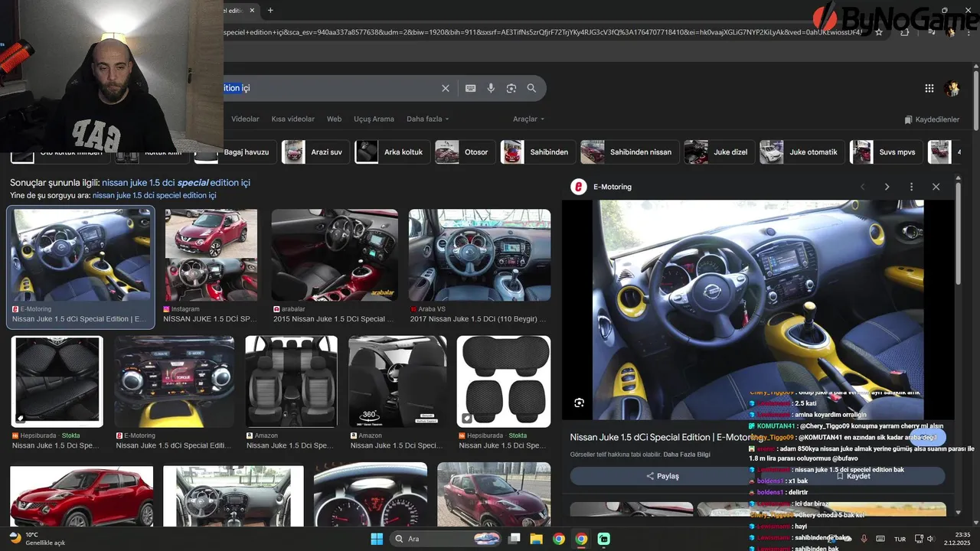Open the Uçuş Arama tab

pyautogui.click(x=374, y=119)
